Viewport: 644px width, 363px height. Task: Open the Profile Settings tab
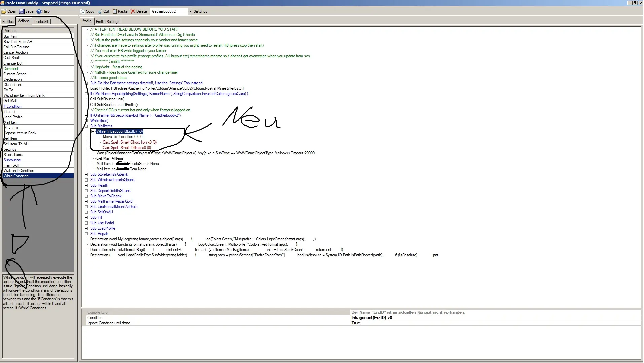pos(107,22)
